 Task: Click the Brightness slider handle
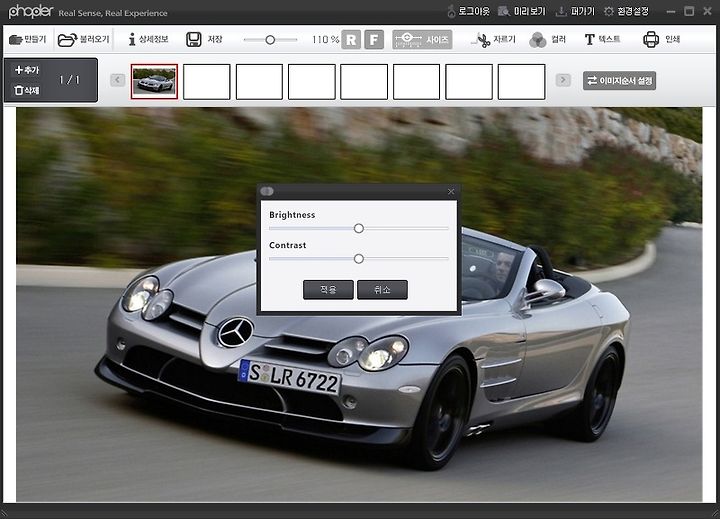click(x=359, y=228)
